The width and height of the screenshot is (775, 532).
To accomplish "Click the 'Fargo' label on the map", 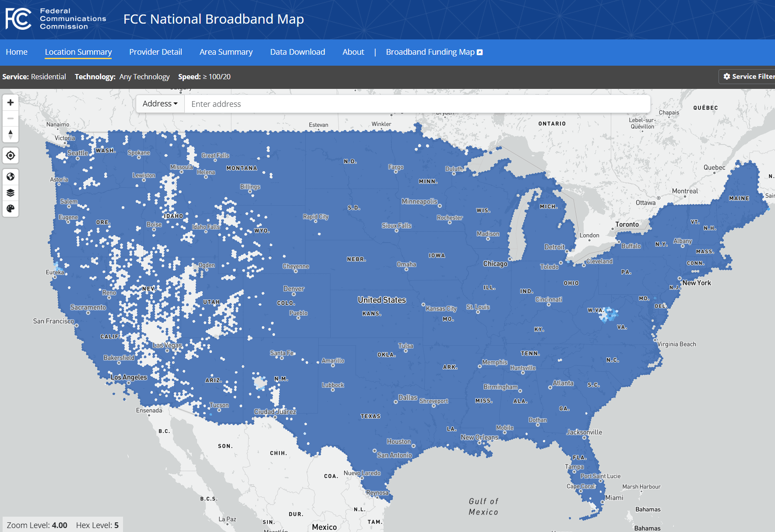I will click(396, 167).
